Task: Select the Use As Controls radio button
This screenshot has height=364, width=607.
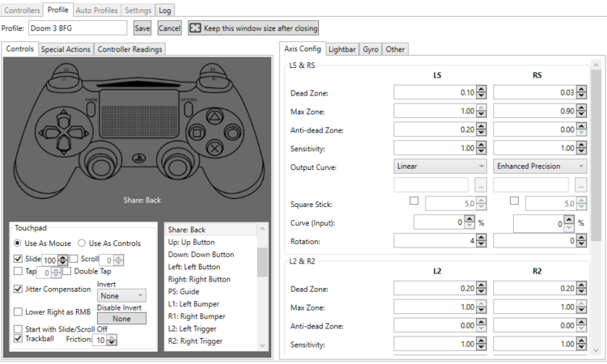Action: click(x=81, y=243)
